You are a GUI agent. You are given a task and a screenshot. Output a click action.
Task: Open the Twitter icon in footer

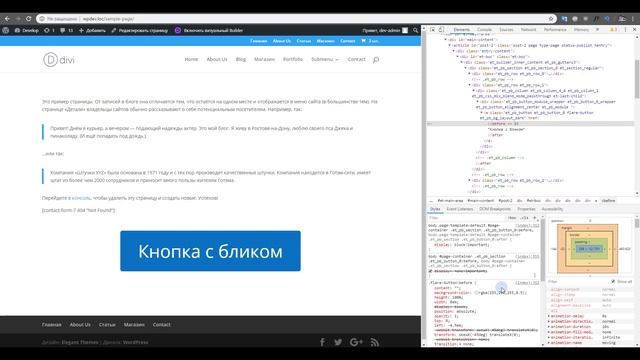coord(338,342)
